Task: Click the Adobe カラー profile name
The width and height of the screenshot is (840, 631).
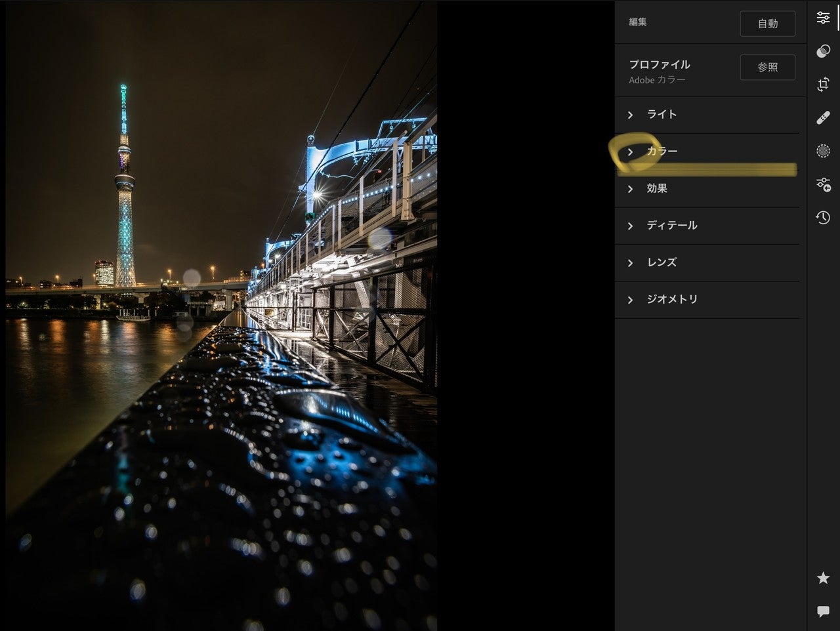Action: 657,80
